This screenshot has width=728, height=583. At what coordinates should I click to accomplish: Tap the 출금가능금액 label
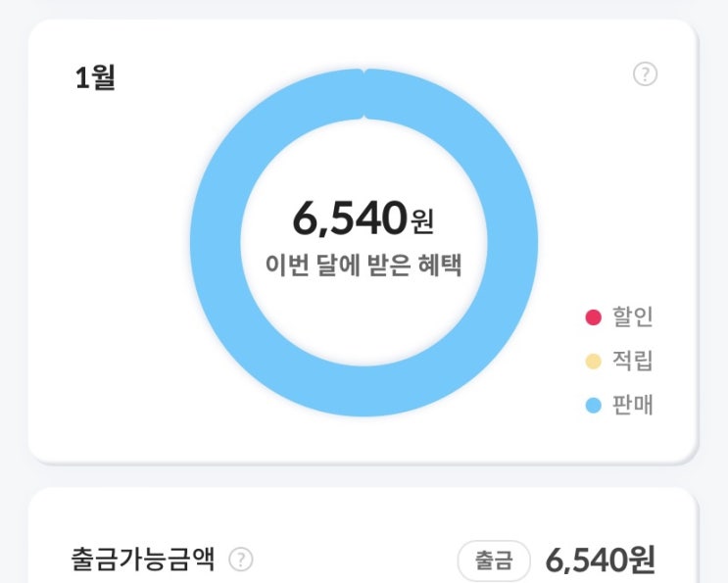145,559
